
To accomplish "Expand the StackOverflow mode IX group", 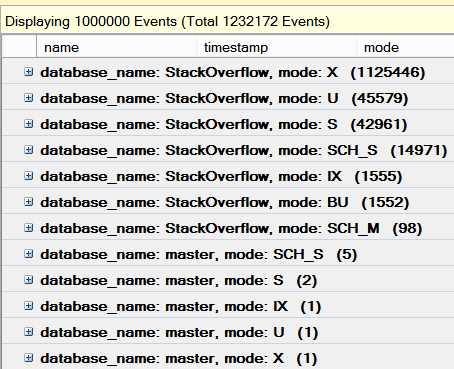I will tap(29, 176).
